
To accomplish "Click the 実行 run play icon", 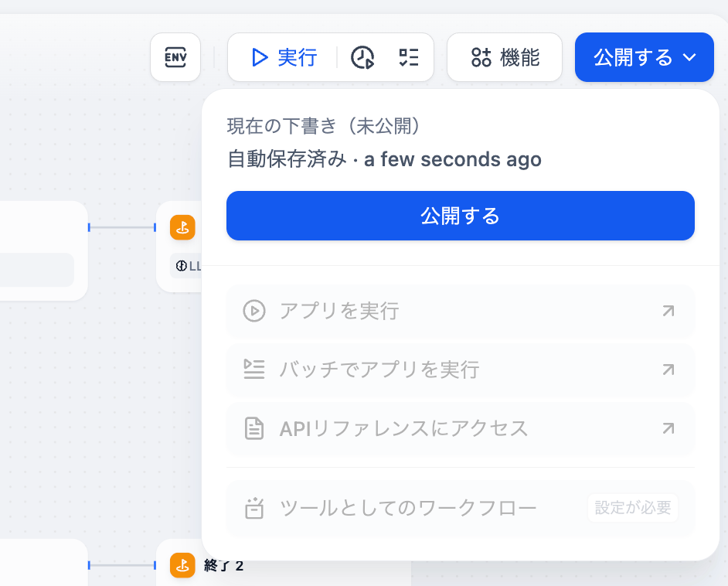I will (260, 57).
